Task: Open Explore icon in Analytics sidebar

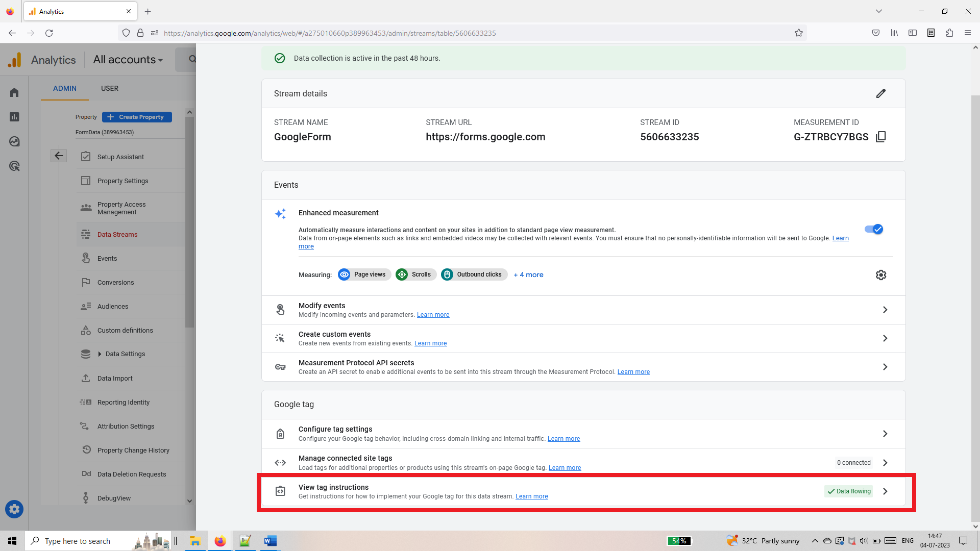Action: [14, 141]
